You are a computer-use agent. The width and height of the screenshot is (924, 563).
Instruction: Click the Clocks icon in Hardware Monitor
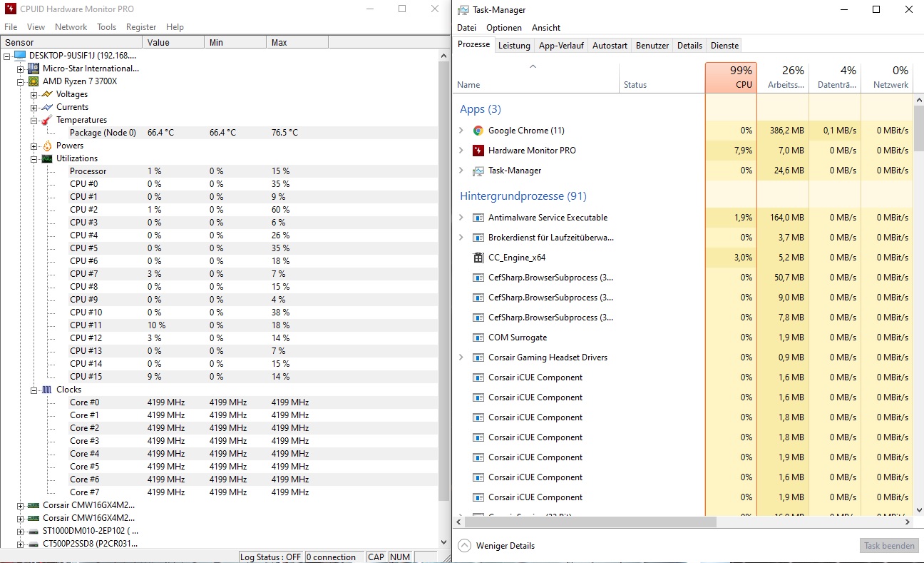[47, 390]
